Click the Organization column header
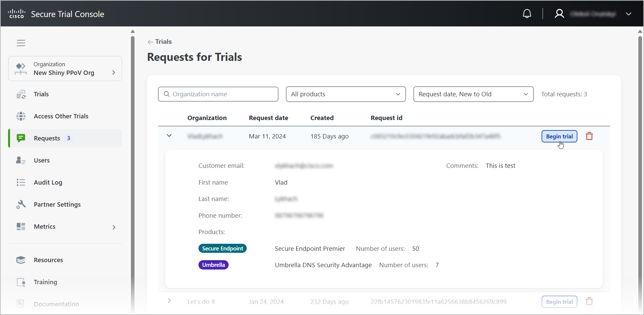Screen dimensions: 644x315 click(207, 118)
